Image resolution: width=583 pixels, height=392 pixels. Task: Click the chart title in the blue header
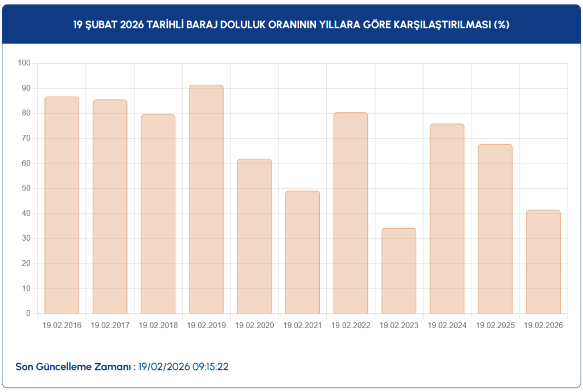[291, 24]
